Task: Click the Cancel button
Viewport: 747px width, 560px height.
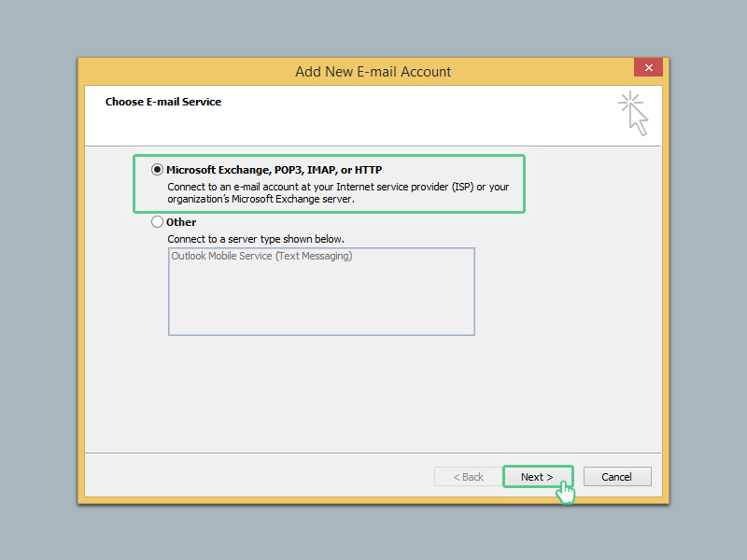Action: pyautogui.click(x=617, y=477)
